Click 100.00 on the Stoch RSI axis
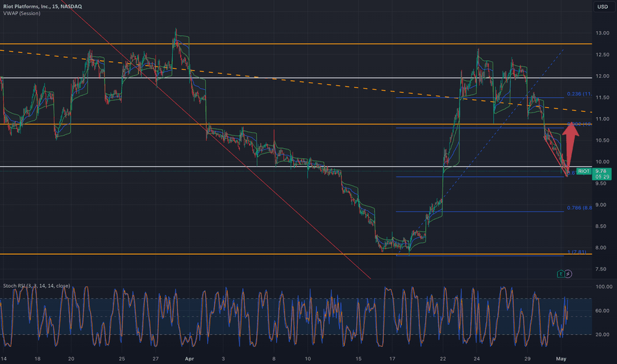The width and height of the screenshot is (617, 364). coord(604,287)
